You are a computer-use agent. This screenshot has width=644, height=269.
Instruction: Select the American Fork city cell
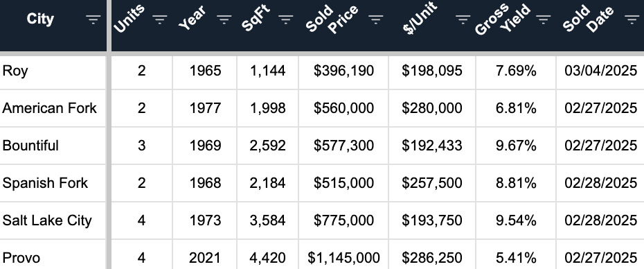(x=53, y=108)
